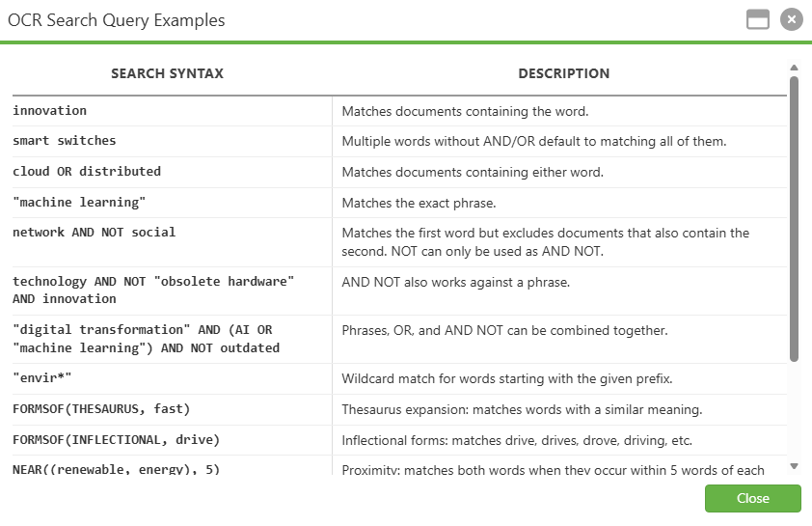Viewport: 812px width, 526px height.
Task: Click the scrollbar down arrow
Action: [x=794, y=466]
